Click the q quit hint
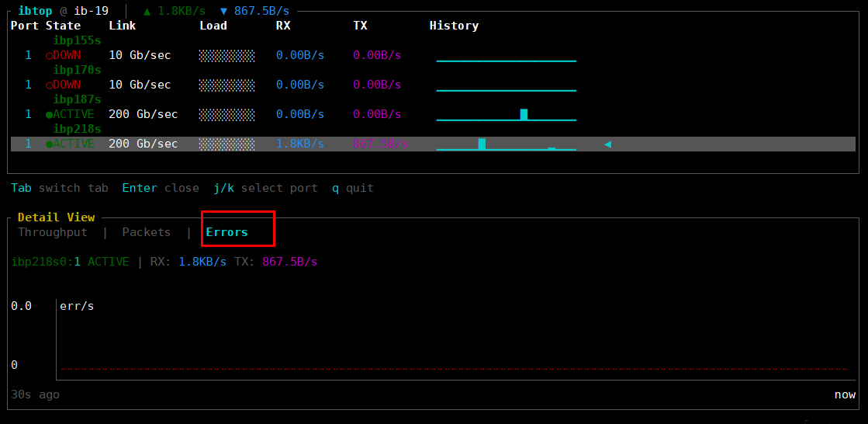 353,188
